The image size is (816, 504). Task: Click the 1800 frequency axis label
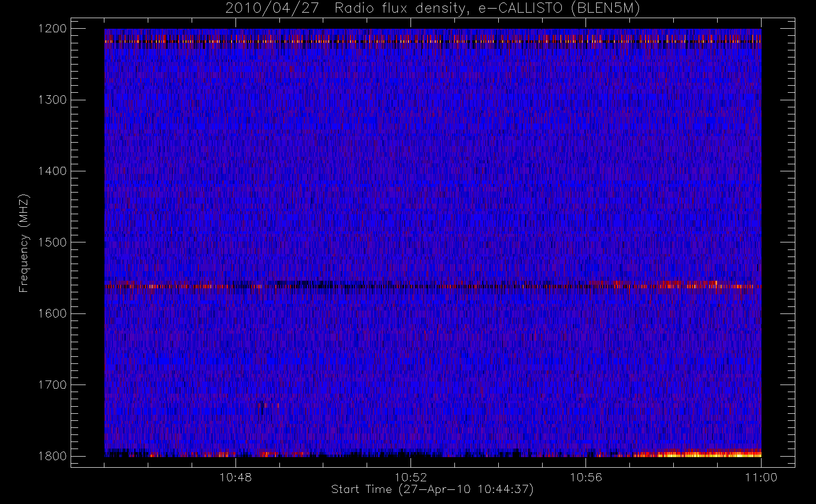tap(52, 456)
